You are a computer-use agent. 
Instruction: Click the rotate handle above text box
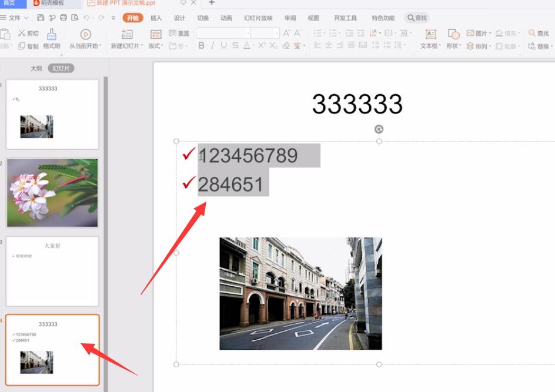point(379,129)
